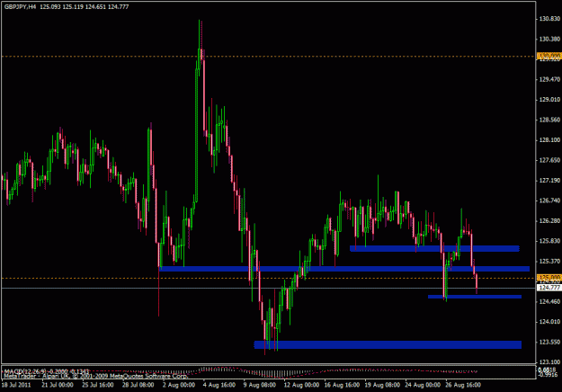The height and width of the screenshot is (392, 562).
Task: Click the 123.100 price axis label
Action: [x=549, y=362]
